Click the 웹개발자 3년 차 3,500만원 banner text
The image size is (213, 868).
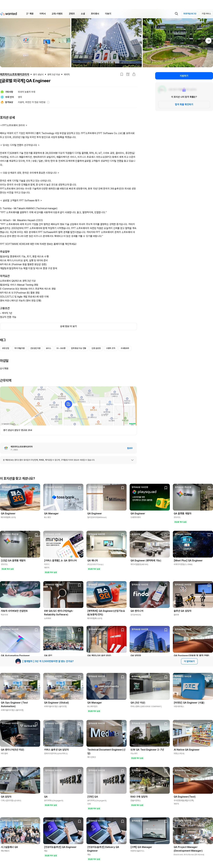48,661
